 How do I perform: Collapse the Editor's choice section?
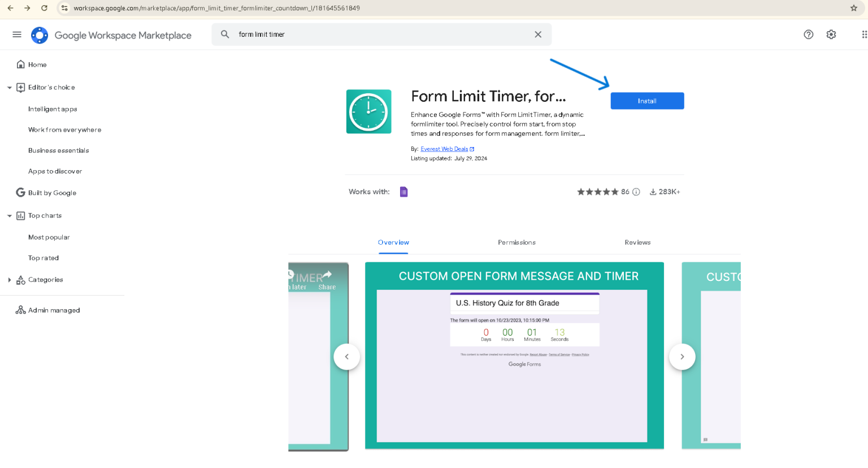9,87
